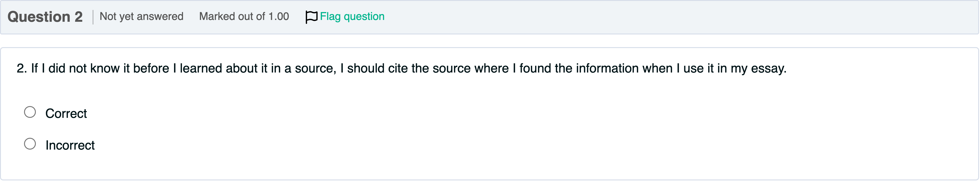
Task: Click the "Correct" answer label text
Action: coord(66,113)
